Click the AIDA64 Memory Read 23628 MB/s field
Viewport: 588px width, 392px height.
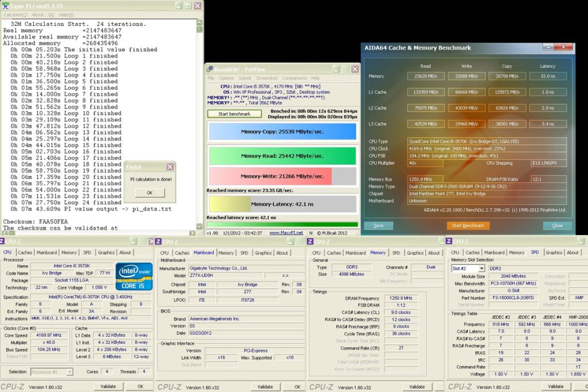tap(426, 76)
